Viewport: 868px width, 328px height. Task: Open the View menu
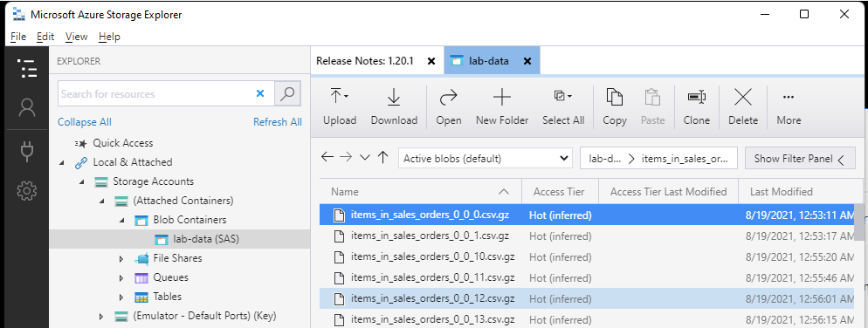(x=76, y=37)
